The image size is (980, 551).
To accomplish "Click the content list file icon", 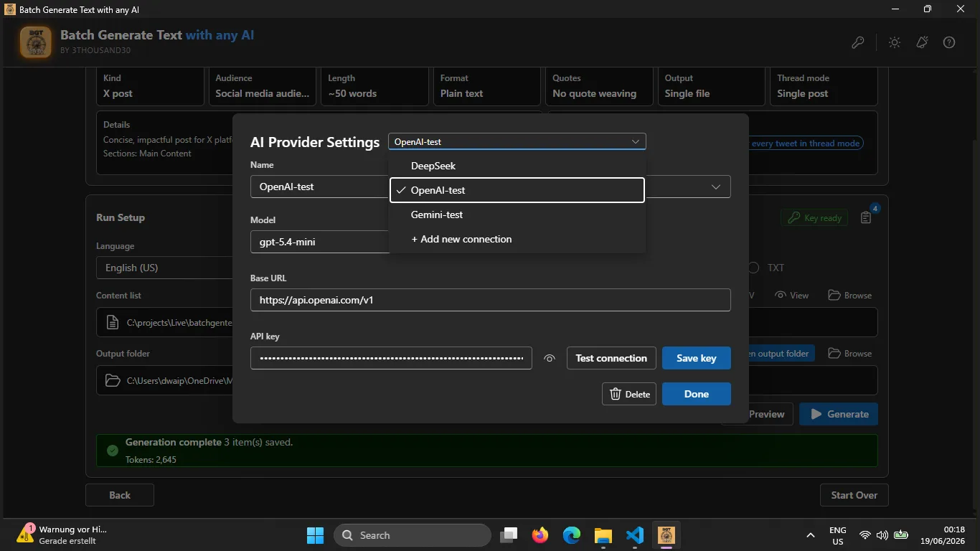I will (x=112, y=322).
